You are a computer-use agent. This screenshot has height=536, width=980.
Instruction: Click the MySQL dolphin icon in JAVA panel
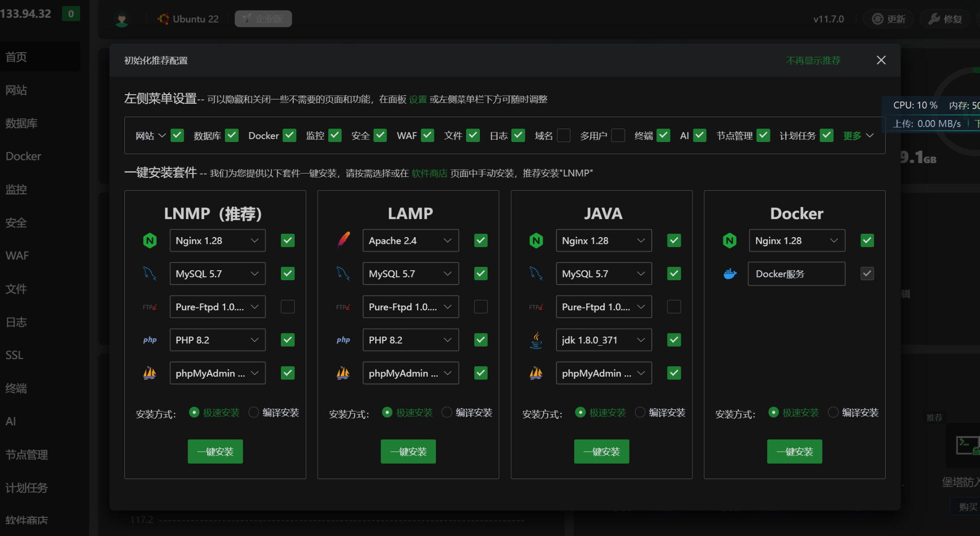click(536, 273)
